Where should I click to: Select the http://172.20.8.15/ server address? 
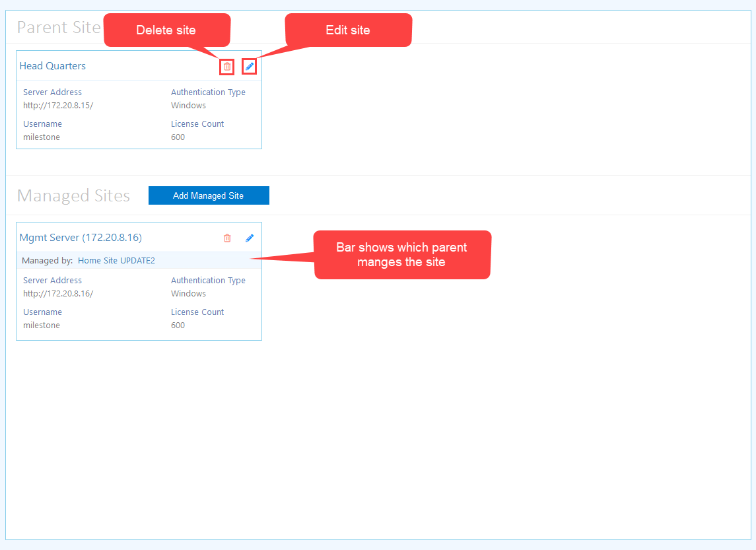coord(58,106)
